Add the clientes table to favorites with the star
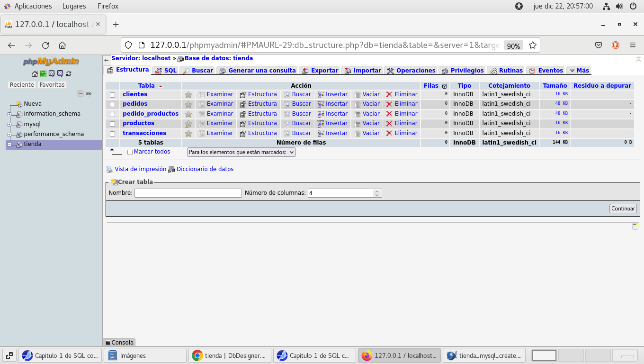The height and width of the screenshot is (364, 644). [188, 95]
